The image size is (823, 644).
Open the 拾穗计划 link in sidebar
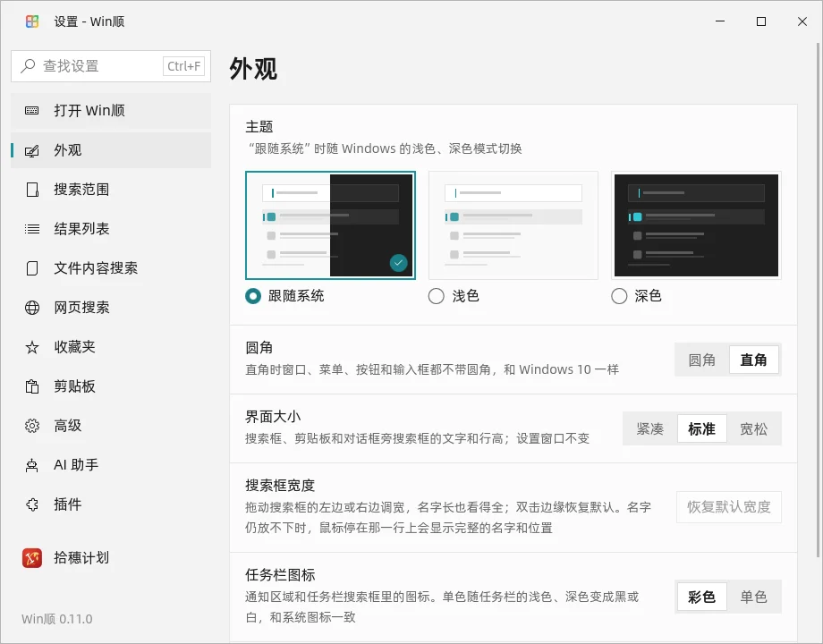pos(111,558)
